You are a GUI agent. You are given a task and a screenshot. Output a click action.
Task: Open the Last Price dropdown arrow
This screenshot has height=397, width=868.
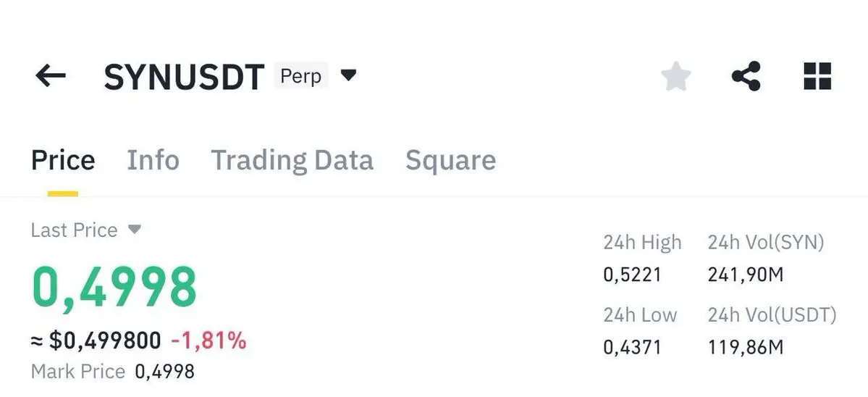[x=135, y=229]
